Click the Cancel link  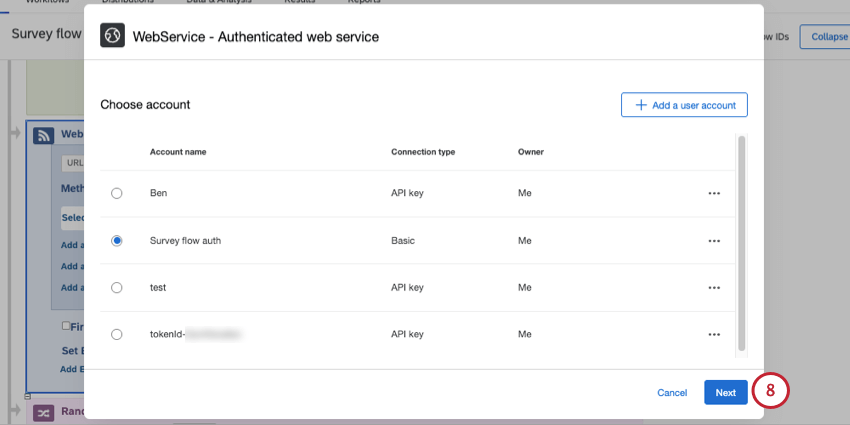pos(672,392)
